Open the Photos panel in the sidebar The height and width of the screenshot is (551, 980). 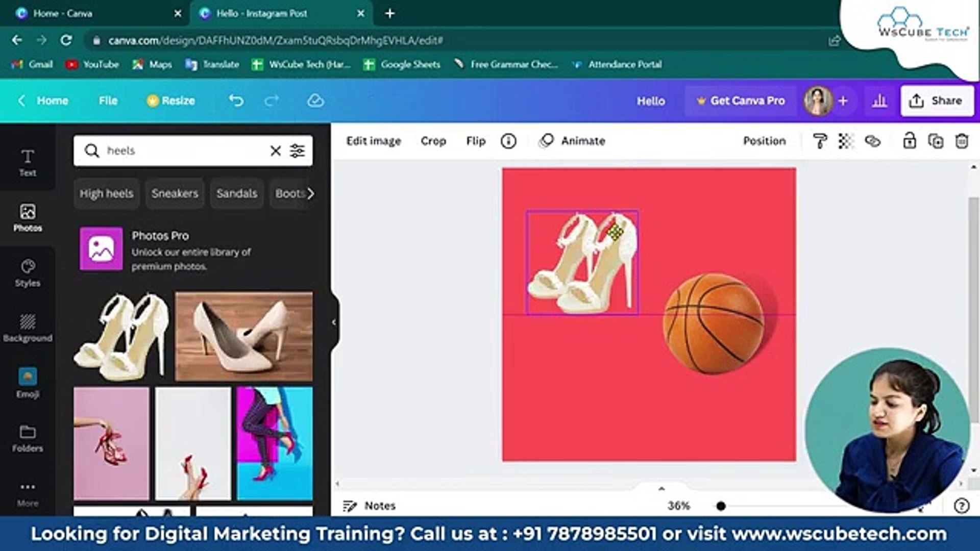[x=27, y=217]
